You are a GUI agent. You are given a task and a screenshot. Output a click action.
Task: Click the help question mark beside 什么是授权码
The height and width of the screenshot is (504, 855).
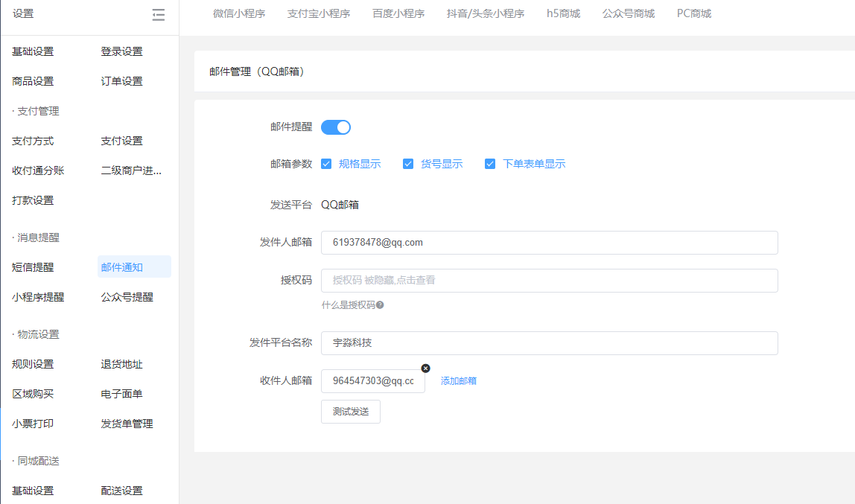(x=380, y=305)
